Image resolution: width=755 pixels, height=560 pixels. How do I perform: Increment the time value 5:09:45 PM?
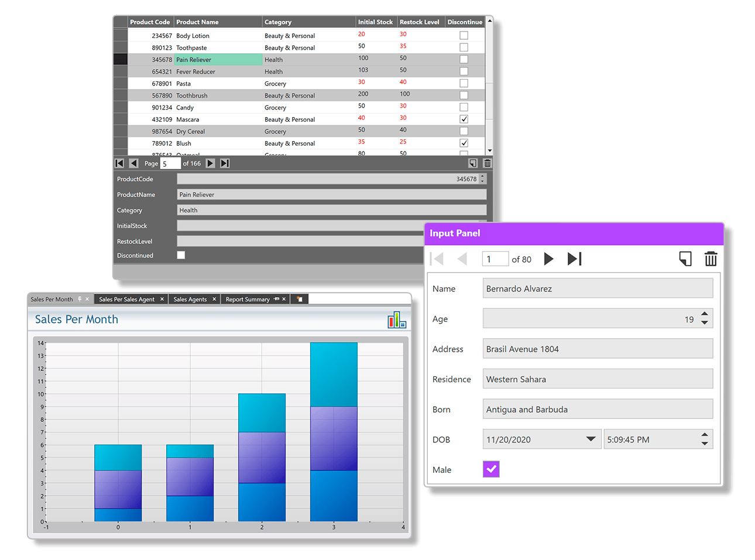tap(705, 435)
